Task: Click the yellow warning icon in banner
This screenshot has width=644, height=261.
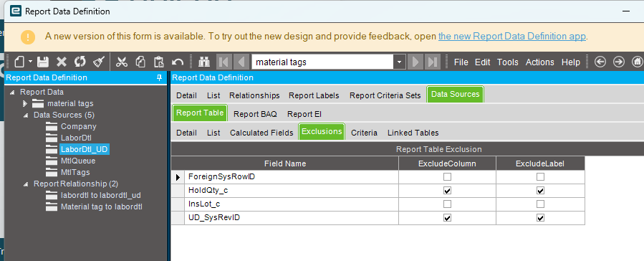Action: 28,37
